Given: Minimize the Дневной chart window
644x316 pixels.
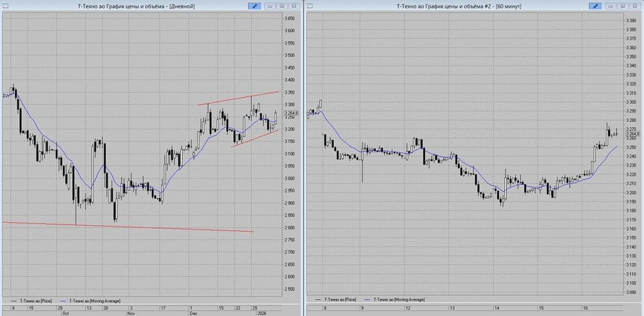Looking at the screenshot, I should tap(270, 6).
